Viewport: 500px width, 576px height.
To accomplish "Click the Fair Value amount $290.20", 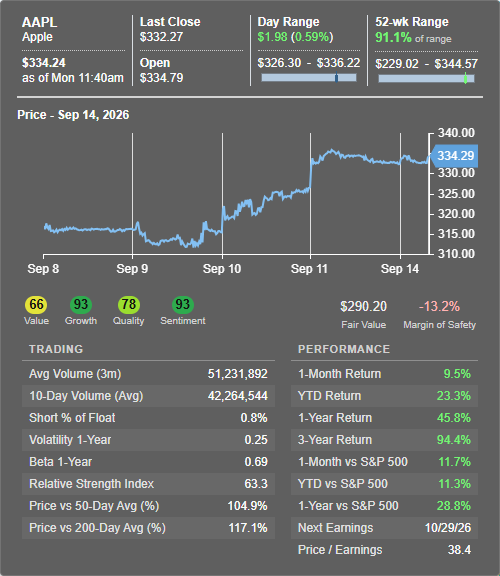I will [363, 306].
